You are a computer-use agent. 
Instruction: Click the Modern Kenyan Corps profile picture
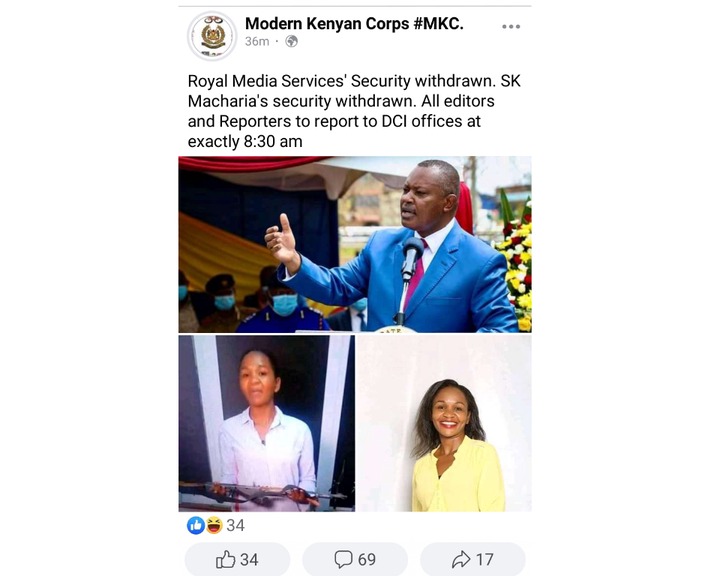[212, 36]
